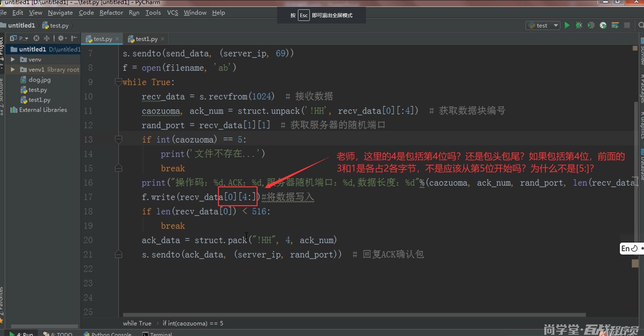Open the Tools menu
The width and height of the screenshot is (644, 336).
pos(153,13)
